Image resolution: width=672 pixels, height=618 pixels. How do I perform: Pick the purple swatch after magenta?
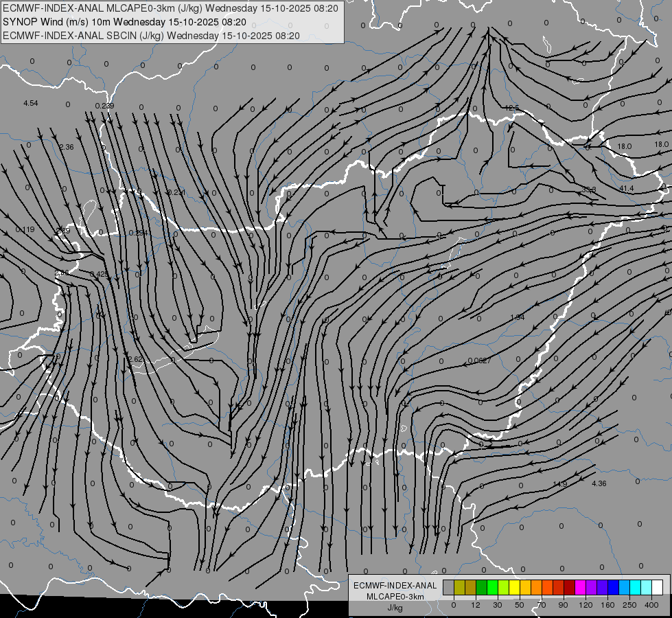591,587
